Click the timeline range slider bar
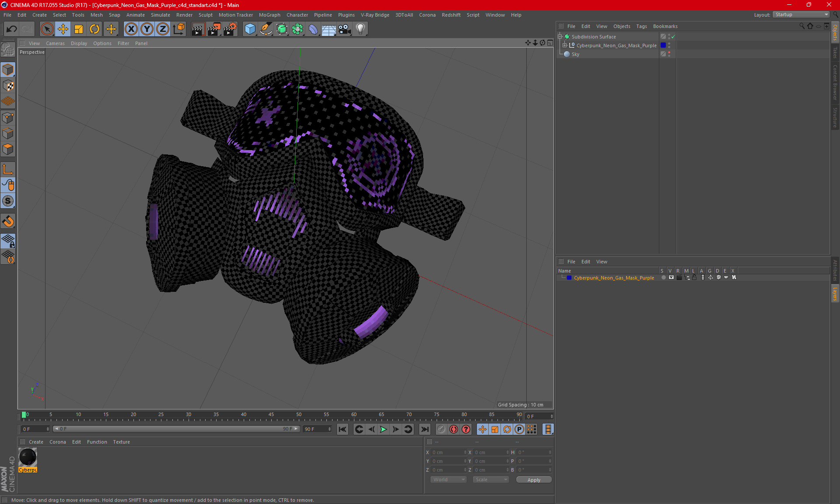Viewport: 840px width, 504px height. tap(176, 429)
